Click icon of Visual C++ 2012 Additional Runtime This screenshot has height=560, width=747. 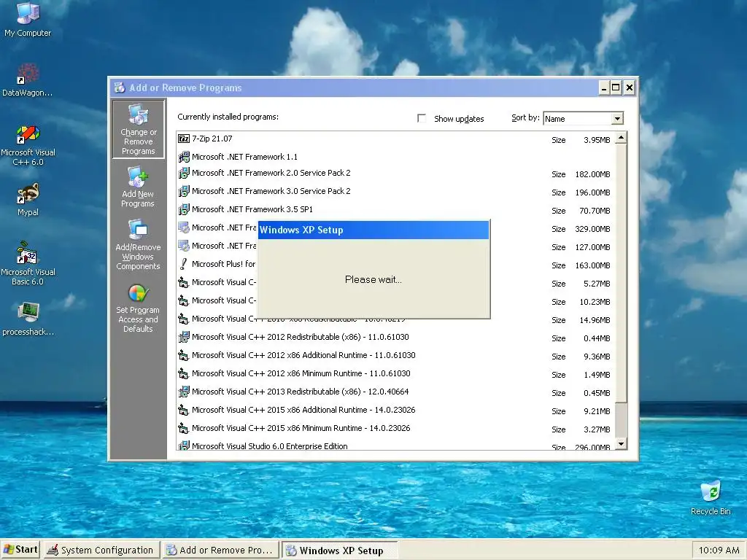click(x=183, y=355)
